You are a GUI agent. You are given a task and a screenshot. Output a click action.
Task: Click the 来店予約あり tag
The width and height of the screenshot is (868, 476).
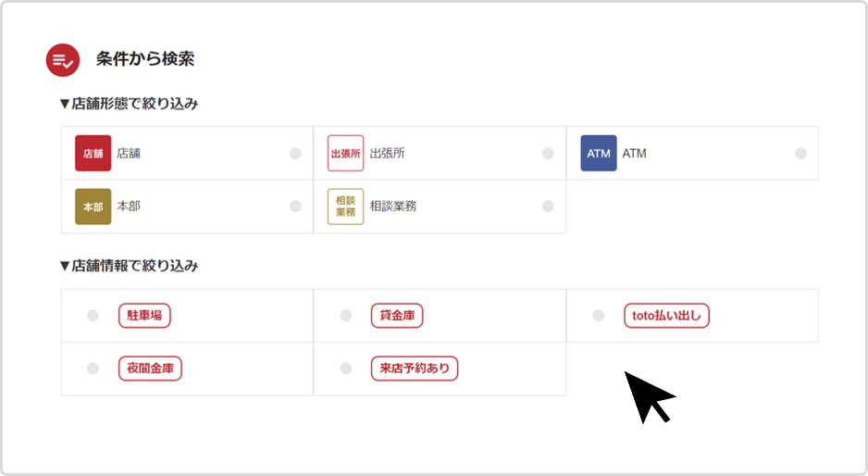click(x=415, y=369)
